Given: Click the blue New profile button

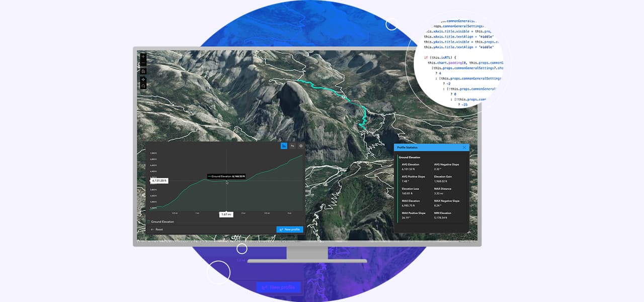Looking at the screenshot, I should (x=290, y=229).
